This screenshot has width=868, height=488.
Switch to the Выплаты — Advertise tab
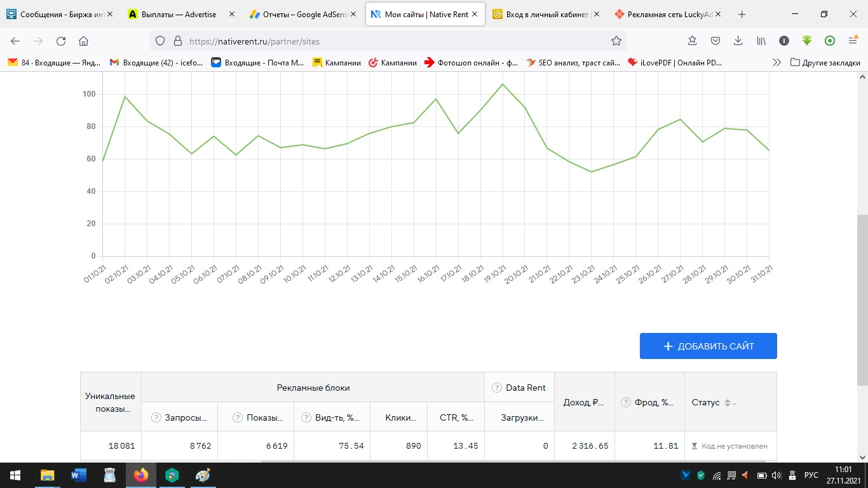tap(180, 14)
